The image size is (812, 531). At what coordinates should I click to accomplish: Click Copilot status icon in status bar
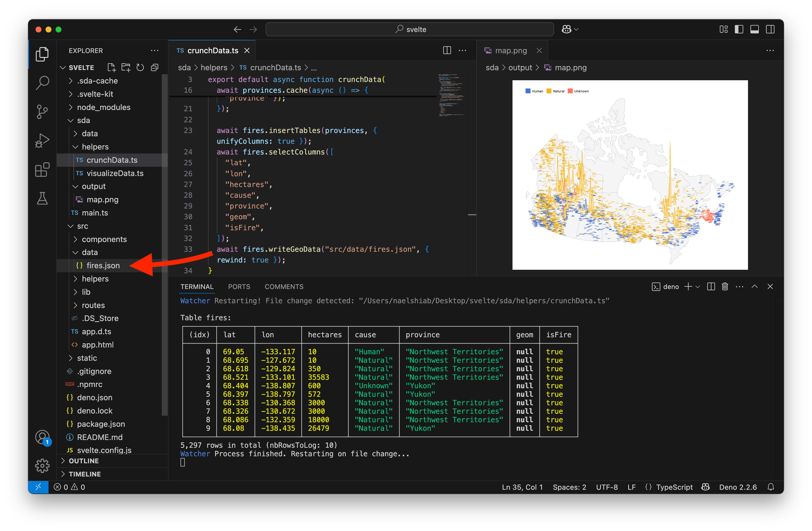pos(705,487)
